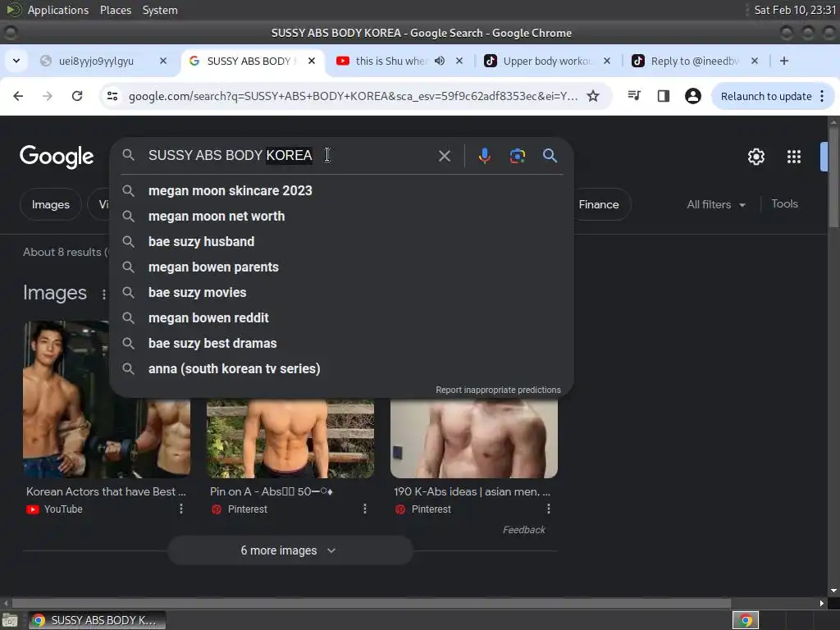Choose suggestion 'megan bowen parents'
The image size is (840, 630).
pyautogui.click(x=341, y=267)
